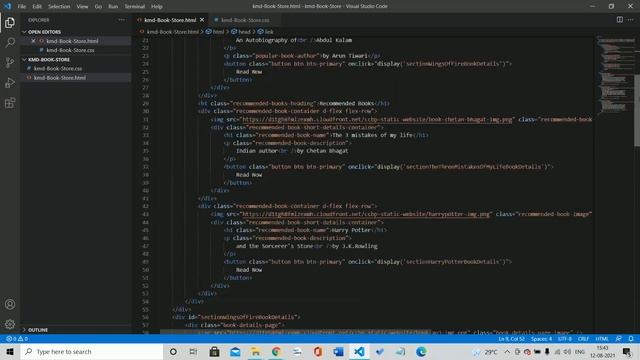This screenshot has height=360, width=640.
Task: Click the line and column status indicator
Action: tap(511, 339)
